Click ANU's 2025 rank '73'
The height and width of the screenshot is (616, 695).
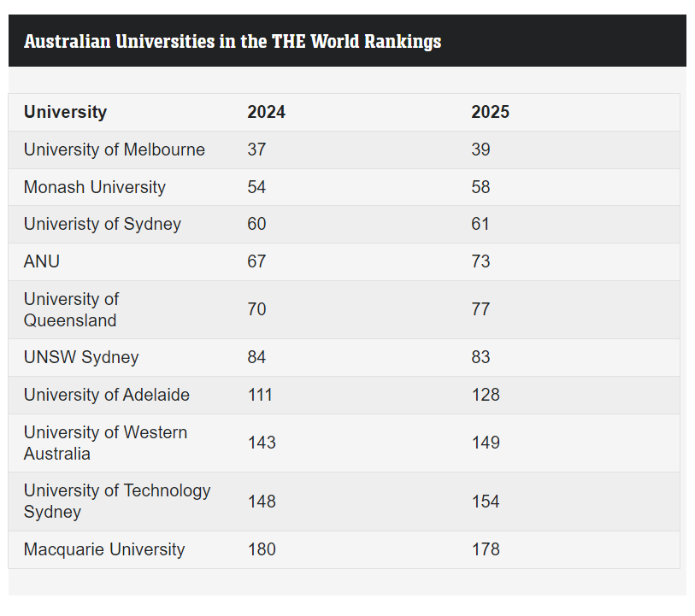click(x=480, y=261)
